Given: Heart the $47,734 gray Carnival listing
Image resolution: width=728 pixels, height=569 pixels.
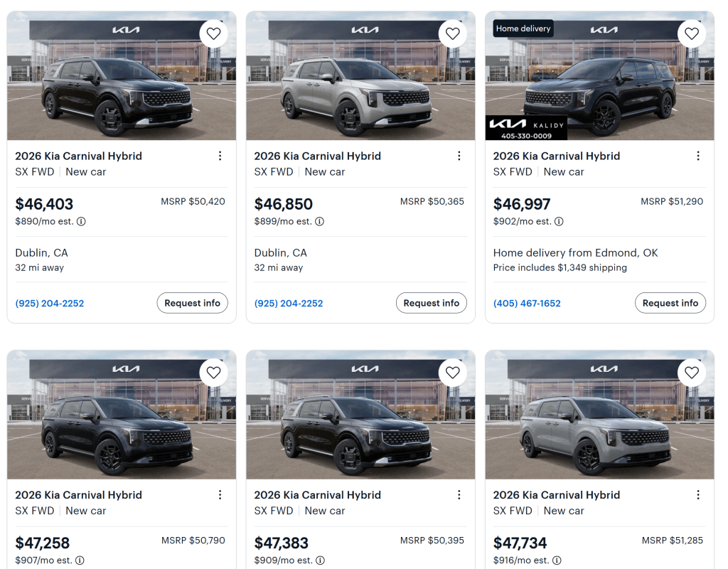Looking at the screenshot, I should tap(692, 373).
